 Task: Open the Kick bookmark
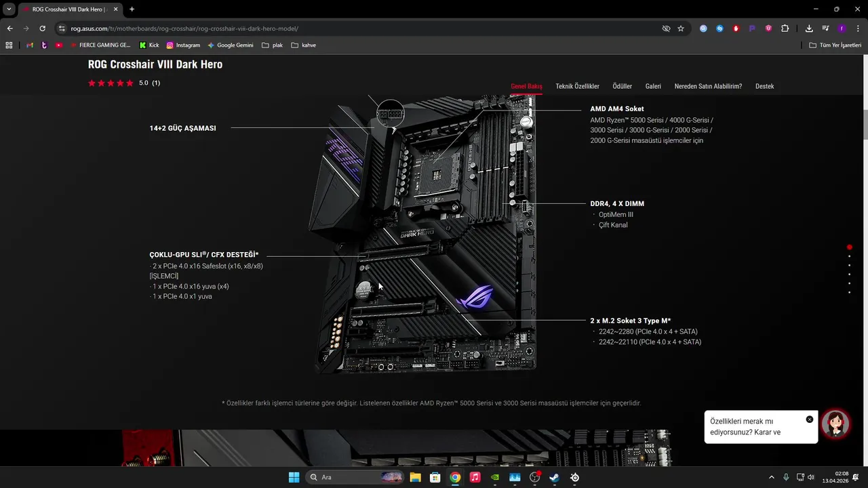coord(149,45)
